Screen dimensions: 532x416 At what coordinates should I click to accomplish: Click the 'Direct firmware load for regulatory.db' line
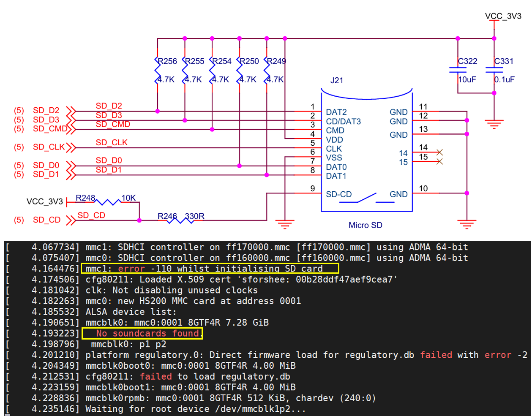click(306, 355)
